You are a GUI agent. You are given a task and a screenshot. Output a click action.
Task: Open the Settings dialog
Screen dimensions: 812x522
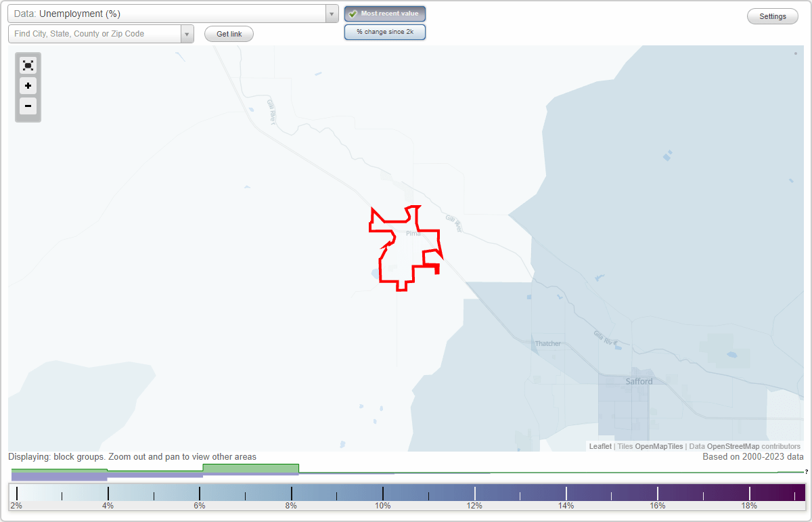[772, 16]
